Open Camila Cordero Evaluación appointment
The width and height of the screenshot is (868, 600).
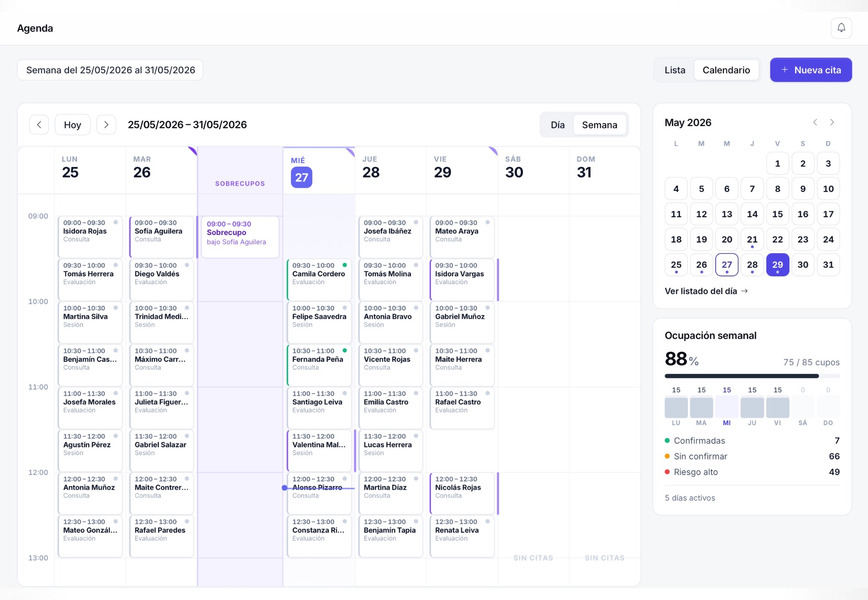coord(319,279)
